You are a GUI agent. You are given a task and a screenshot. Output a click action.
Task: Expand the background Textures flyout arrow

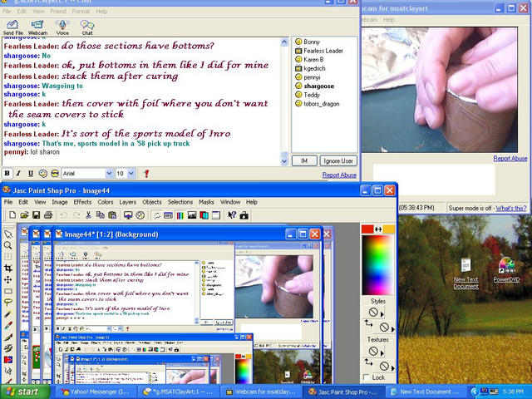[393, 368]
